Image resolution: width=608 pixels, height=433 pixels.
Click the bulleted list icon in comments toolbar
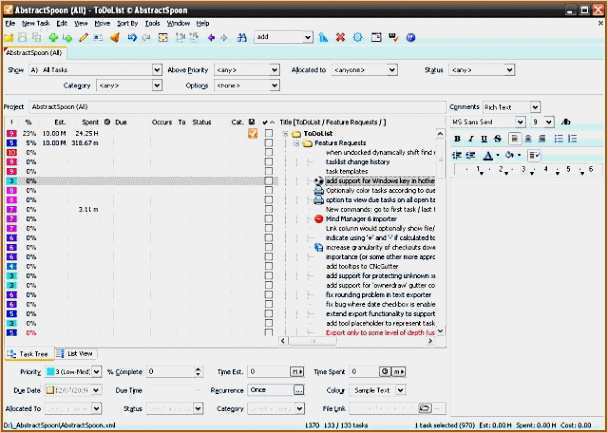(x=558, y=139)
